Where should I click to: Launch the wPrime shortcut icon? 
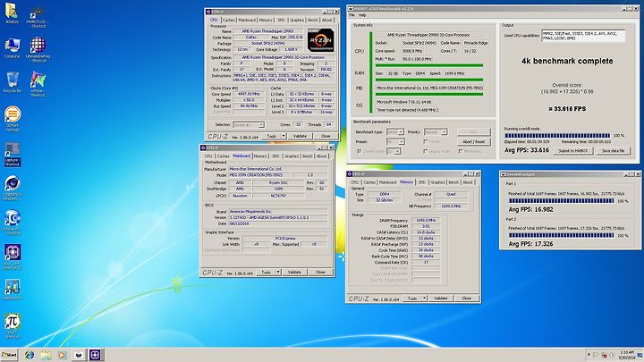point(38,84)
